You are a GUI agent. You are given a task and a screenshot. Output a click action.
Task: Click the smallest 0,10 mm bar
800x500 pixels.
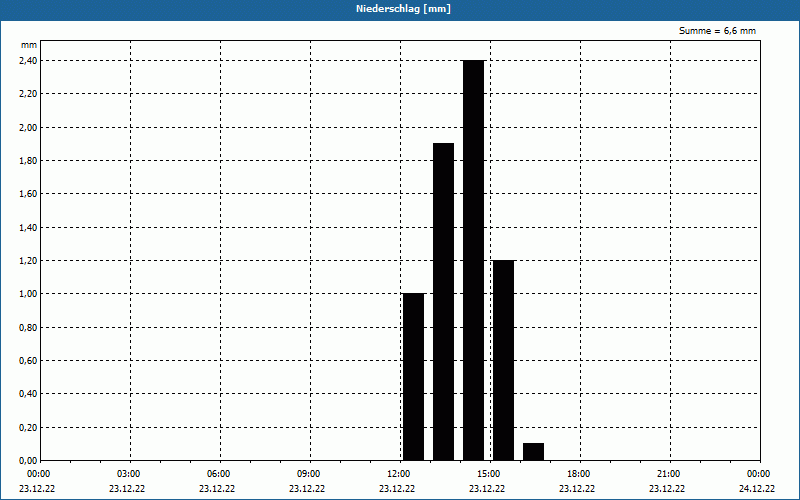pos(534,452)
